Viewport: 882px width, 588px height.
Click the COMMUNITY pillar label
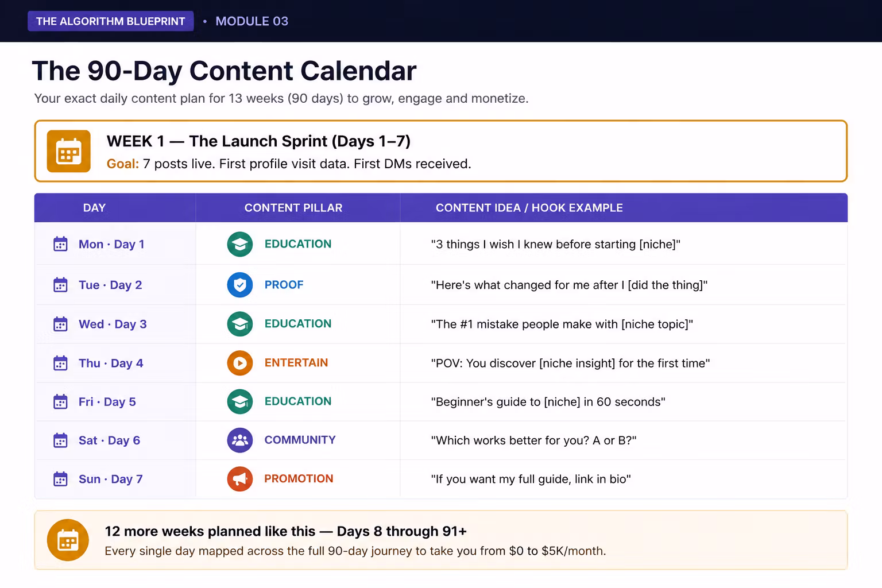(300, 440)
